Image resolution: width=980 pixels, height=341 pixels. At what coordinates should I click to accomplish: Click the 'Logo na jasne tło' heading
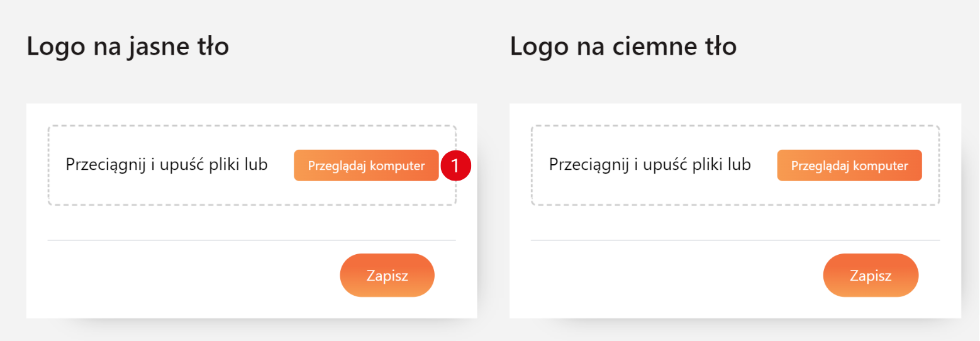128,47
